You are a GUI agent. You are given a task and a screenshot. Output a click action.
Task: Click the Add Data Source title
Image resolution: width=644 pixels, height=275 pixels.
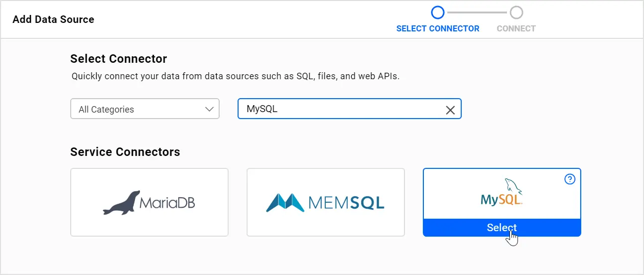click(x=53, y=19)
